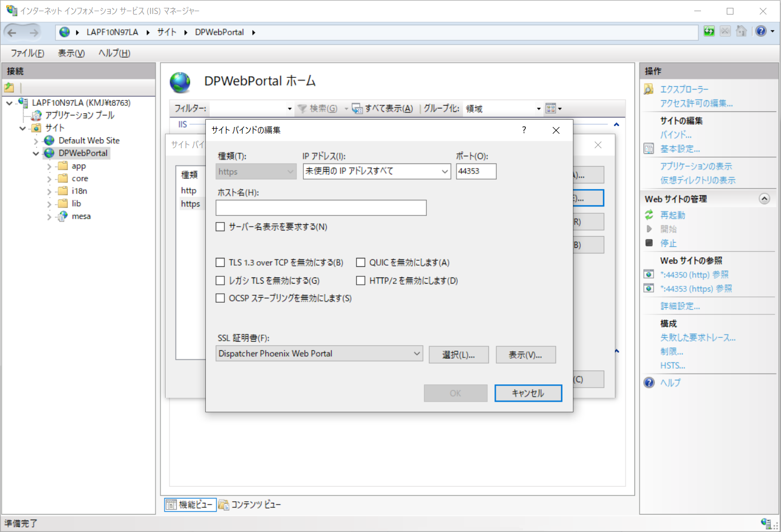Enable サーバー名表示を要求する checkbox

coord(220,227)
